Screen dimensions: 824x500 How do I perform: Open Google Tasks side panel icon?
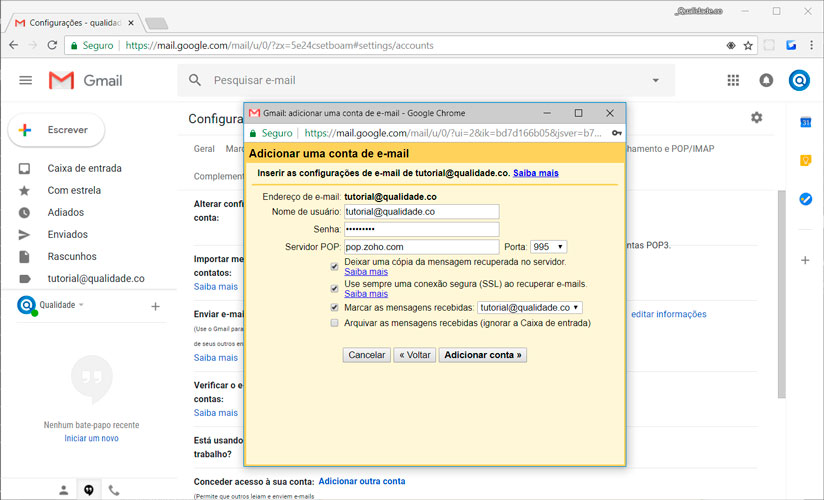coord(805,199)
